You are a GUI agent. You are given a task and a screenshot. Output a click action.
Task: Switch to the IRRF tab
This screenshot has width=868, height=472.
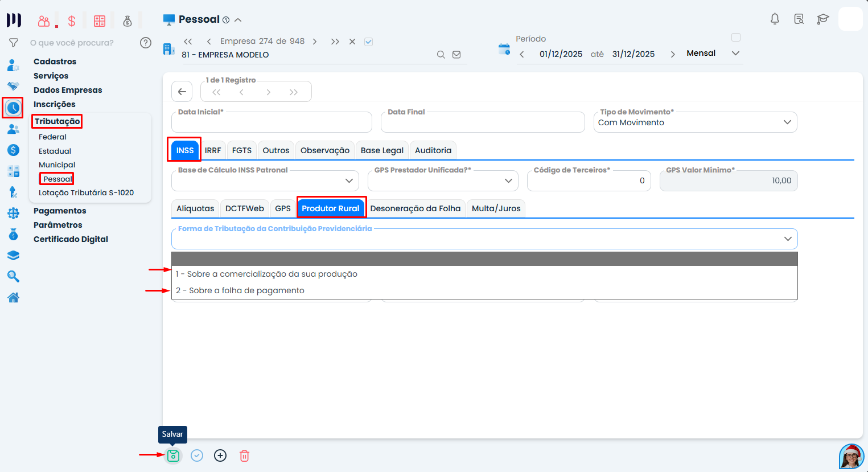click(213, 150)
